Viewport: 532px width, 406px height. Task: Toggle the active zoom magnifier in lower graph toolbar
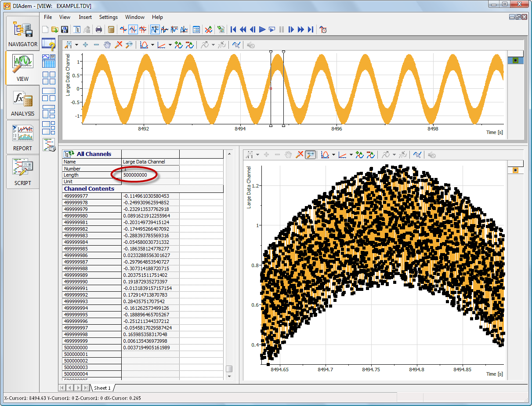pyautogui.click(x=310, y=155)
